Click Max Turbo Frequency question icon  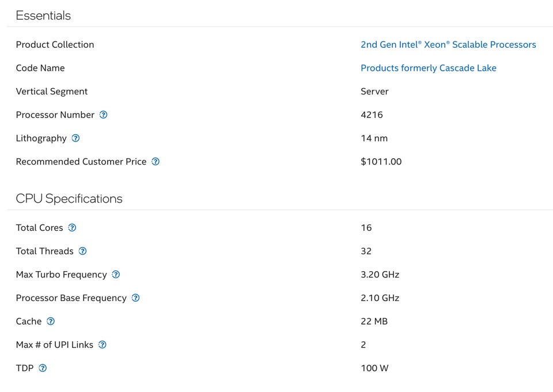[116, 275]
